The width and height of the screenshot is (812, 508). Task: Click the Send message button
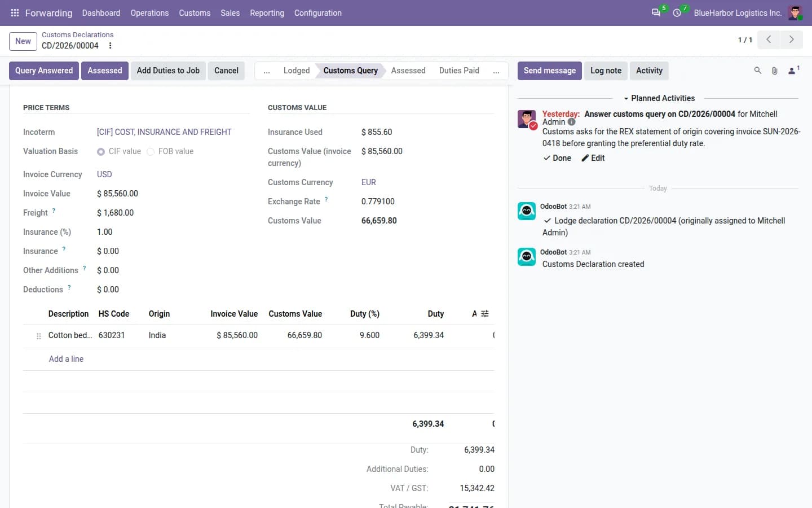click(550, 71)
